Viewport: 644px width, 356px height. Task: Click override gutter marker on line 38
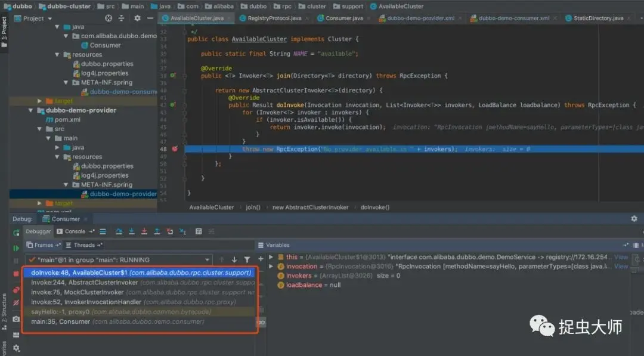pos(173,76)
